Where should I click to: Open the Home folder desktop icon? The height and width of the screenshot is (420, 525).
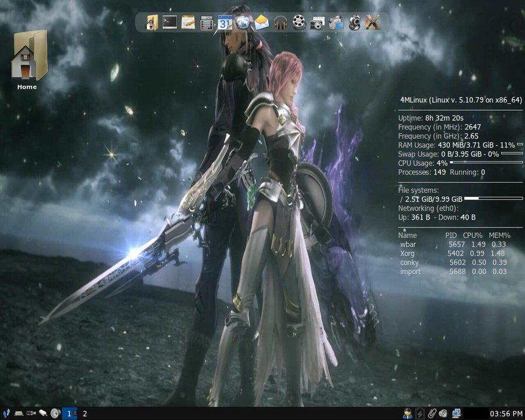(x=28, y=60)
